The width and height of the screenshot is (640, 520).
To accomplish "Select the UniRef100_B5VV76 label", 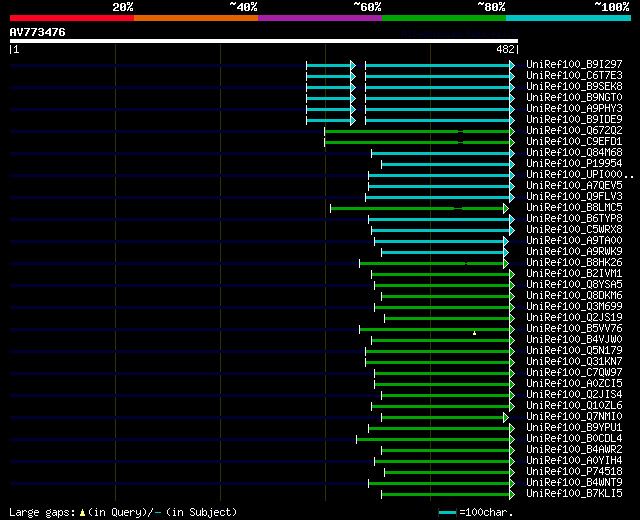I will [x=574, y=329].
